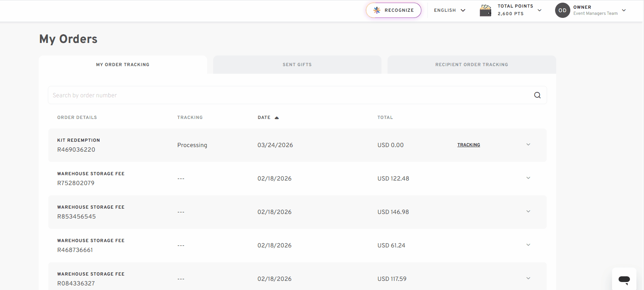The image size is (644, 290).
Task: Click the 2,600 PTS value
Action: tap(511, 14)
